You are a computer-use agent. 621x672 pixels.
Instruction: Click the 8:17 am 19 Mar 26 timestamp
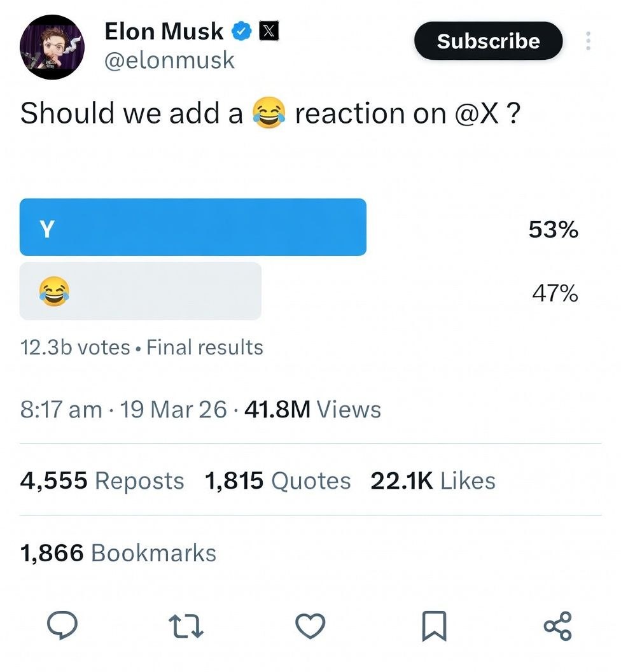click(123, 409)
